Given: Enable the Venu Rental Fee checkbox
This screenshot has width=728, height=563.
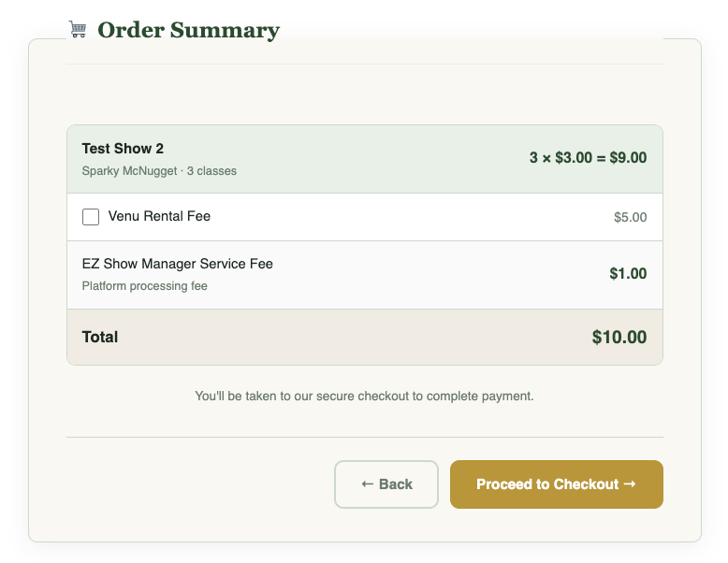Looking at the screenshot, I should point(91,217).
